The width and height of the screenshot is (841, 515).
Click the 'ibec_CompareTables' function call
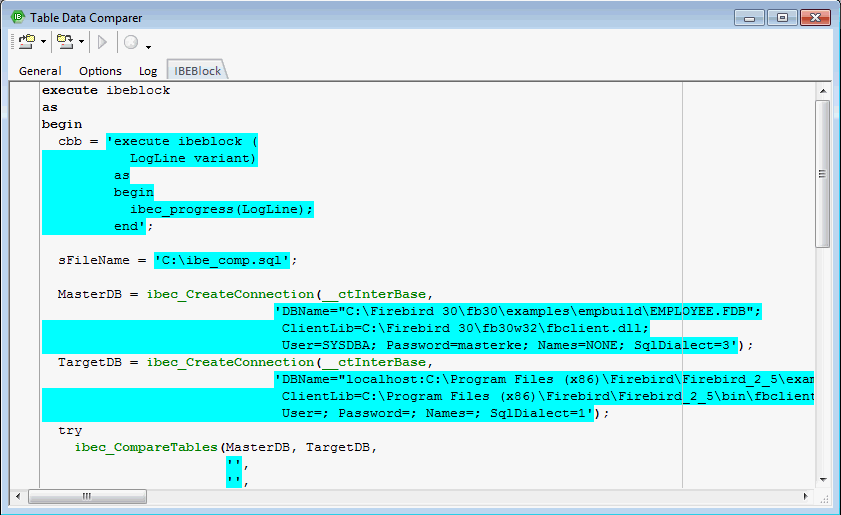[146, 447]
